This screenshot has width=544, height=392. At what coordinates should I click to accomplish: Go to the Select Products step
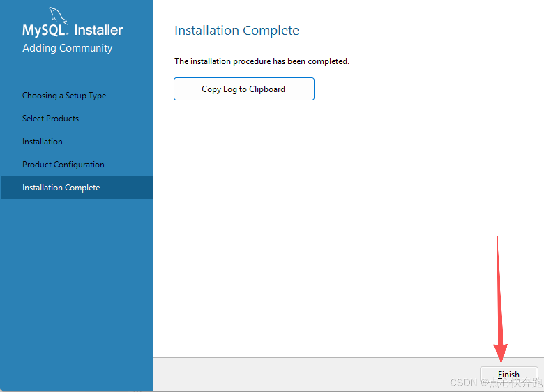coord(51,119)
